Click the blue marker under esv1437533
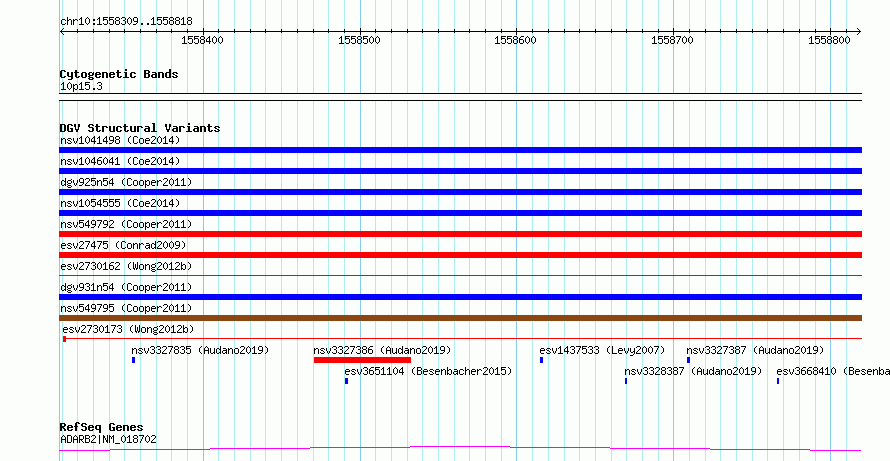Image resolution: width=890 pixels, height=461 pixels. (541, 360)
